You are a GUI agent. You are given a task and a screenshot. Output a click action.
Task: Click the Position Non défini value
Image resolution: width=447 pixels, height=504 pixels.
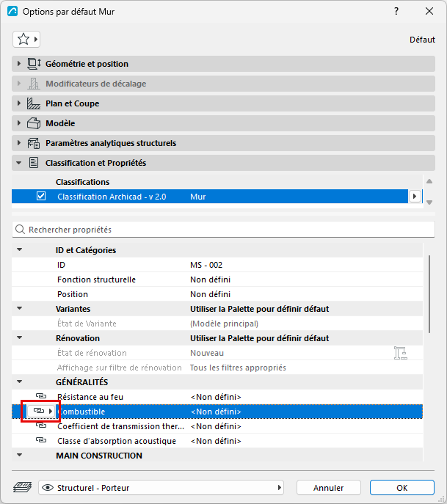pyautogui.click(x=211, y=294)
